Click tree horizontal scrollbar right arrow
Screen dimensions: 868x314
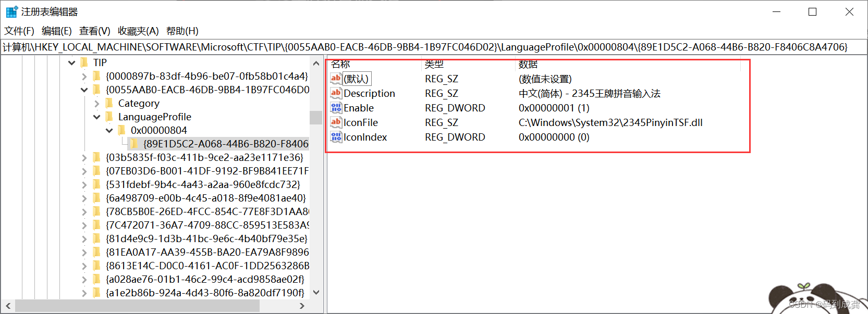(x=302, y=306)
